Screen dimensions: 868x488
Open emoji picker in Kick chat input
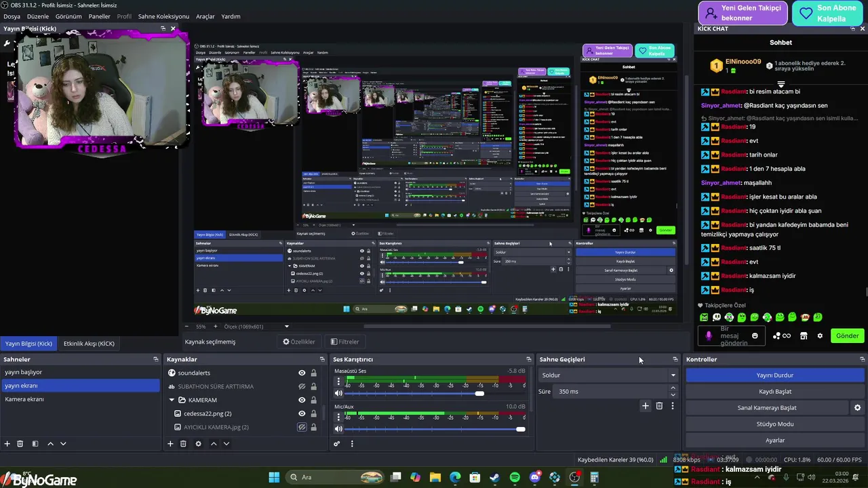tap(755, 335)
